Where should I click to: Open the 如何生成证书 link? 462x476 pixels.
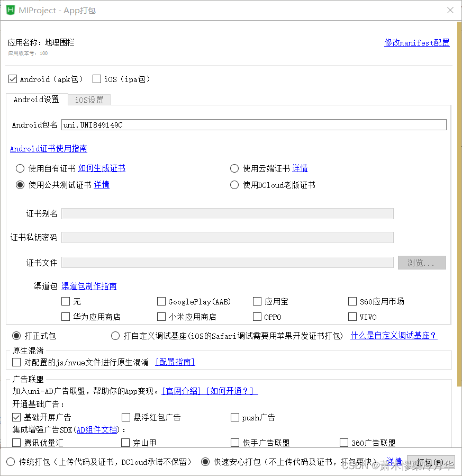coord(102,168)
